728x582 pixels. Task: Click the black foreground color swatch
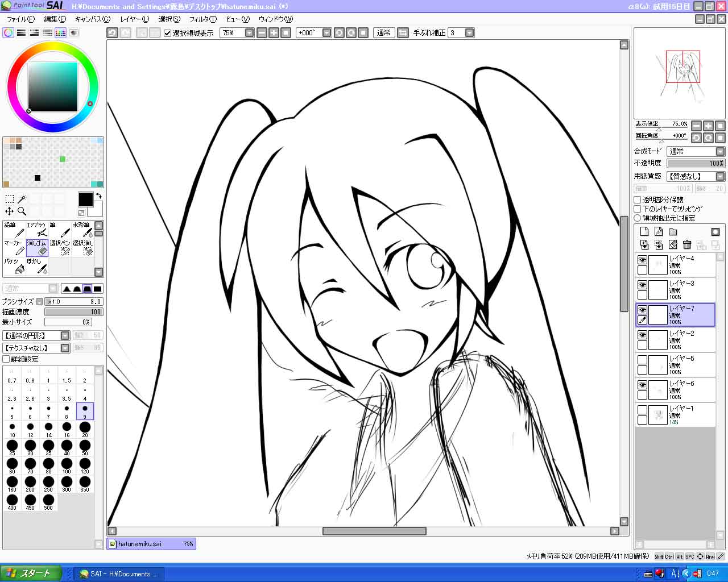(85, 199)
